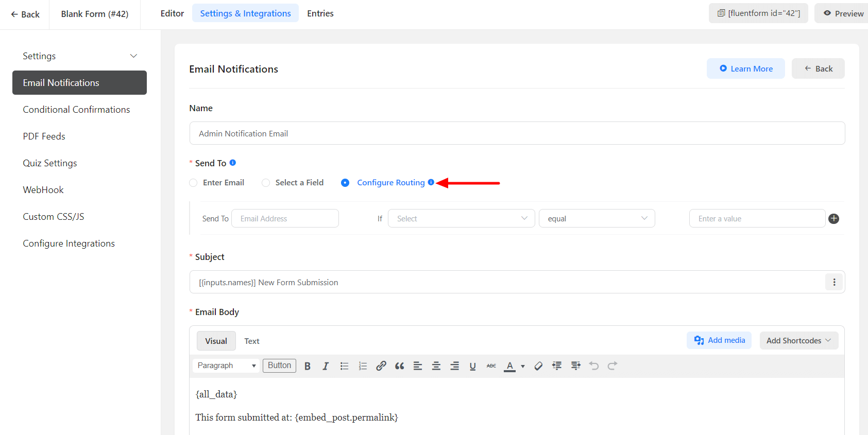Apply italic formatting in the editor
Image resolution: width=868 pixels, height=435 pixels.
tap(326, 366)
